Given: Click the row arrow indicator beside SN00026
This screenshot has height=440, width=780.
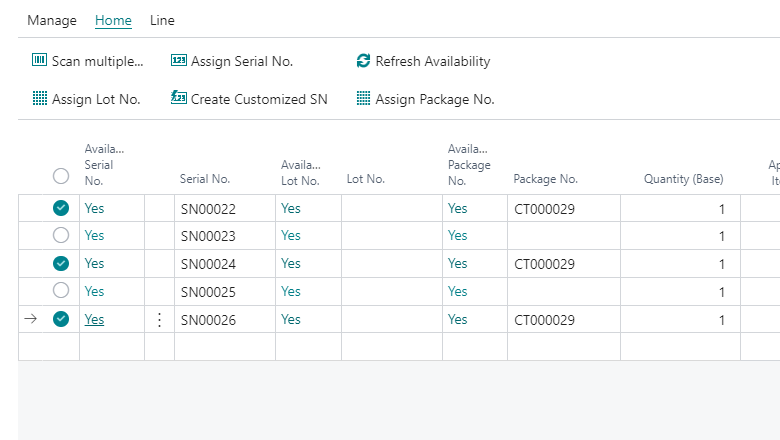Looking at the screenshot, I should point(30,319).
